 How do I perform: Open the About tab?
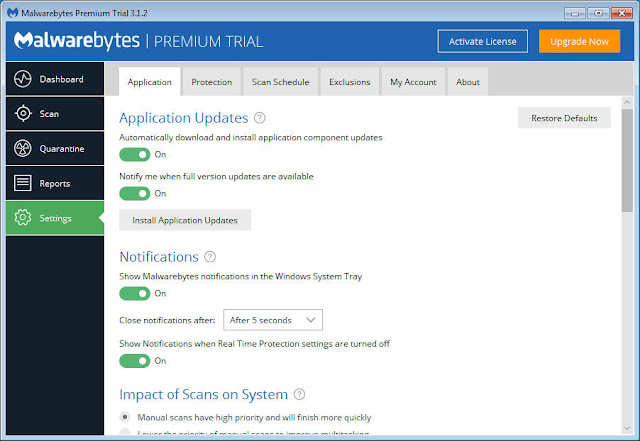(468, 82)
